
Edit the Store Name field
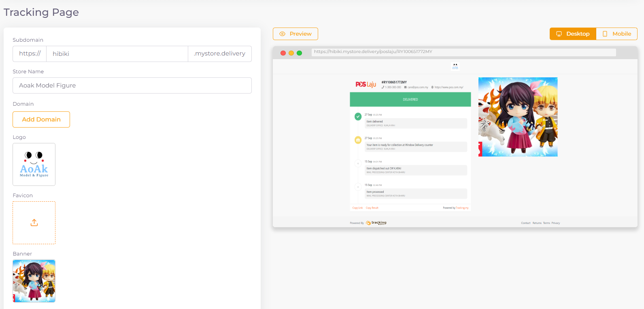click(132, 85)
